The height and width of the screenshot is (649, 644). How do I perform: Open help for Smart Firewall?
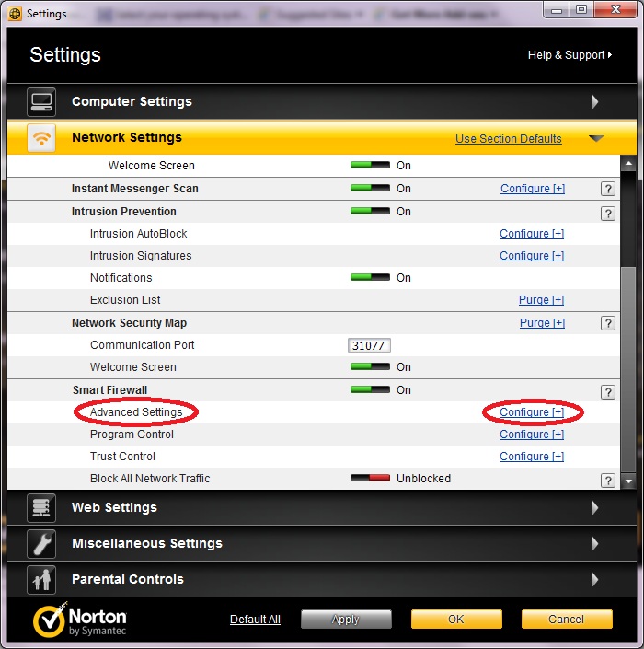pyautogui.click(x=607, y=392)
